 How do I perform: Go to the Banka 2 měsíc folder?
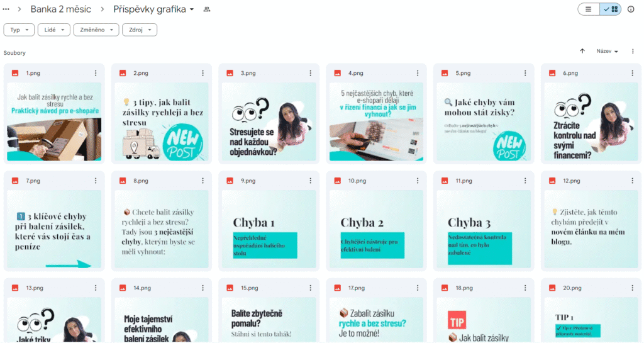click(61, 9)
